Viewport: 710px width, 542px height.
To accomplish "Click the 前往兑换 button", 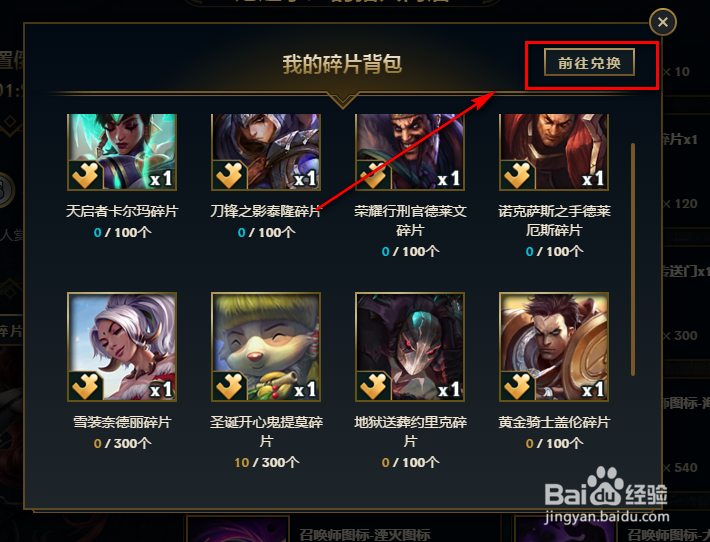I will click(589, 62).
